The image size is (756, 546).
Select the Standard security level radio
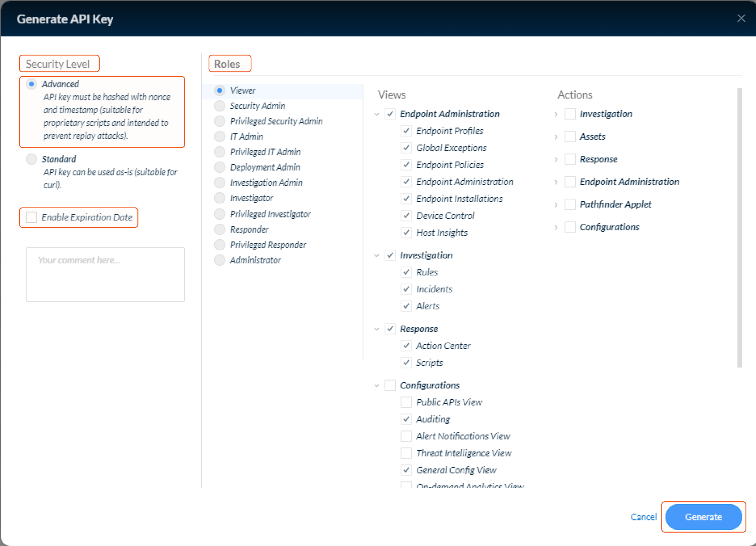click(32, 159)
